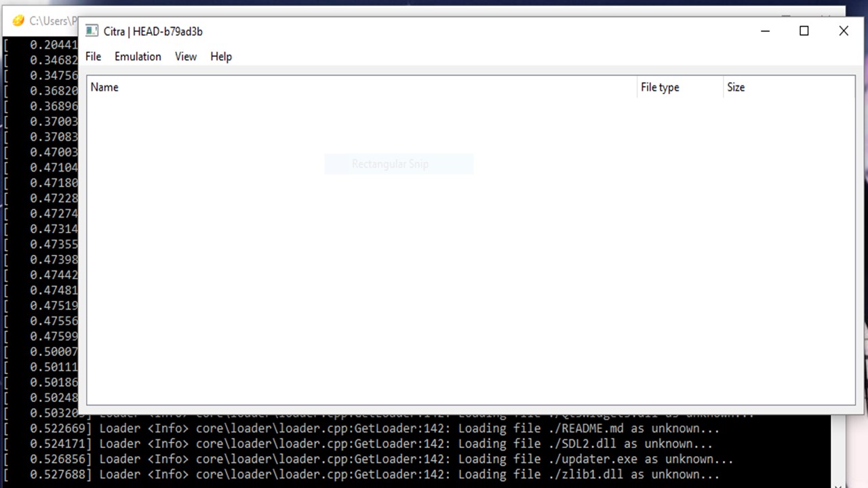868x488 pixels.
Task: Open the Emulation menu
Action: click(138, 56)
